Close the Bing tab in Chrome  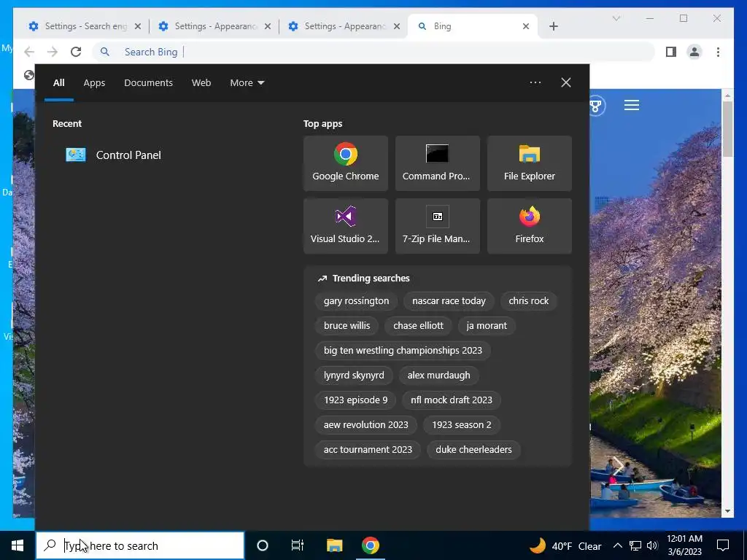click(526, 26)
